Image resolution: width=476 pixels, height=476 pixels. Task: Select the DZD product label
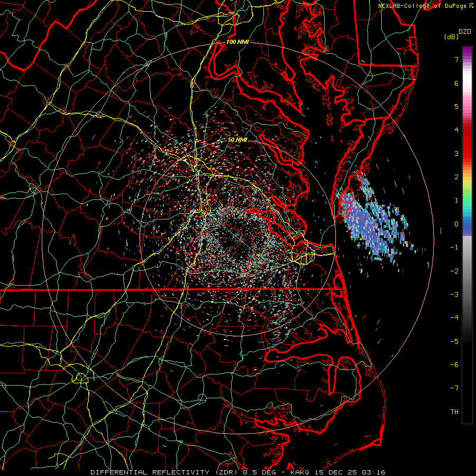464,32
